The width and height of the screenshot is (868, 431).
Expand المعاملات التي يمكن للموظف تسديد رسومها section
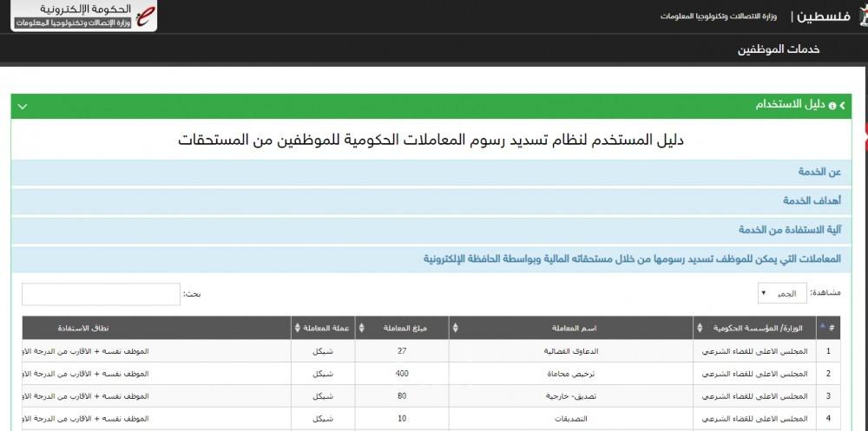tap(431, 259)
